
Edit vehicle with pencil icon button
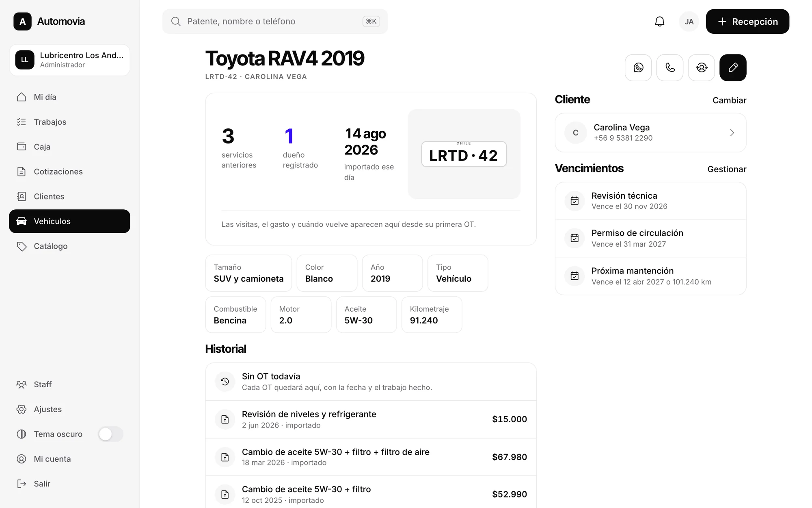pyautogui.click(x=733, y=67)
